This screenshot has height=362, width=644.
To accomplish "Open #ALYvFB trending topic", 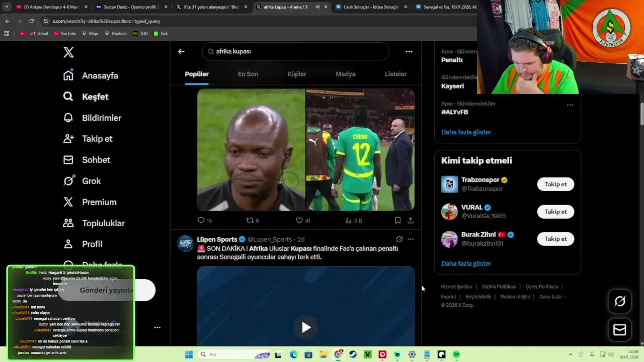I will (454, 112).
